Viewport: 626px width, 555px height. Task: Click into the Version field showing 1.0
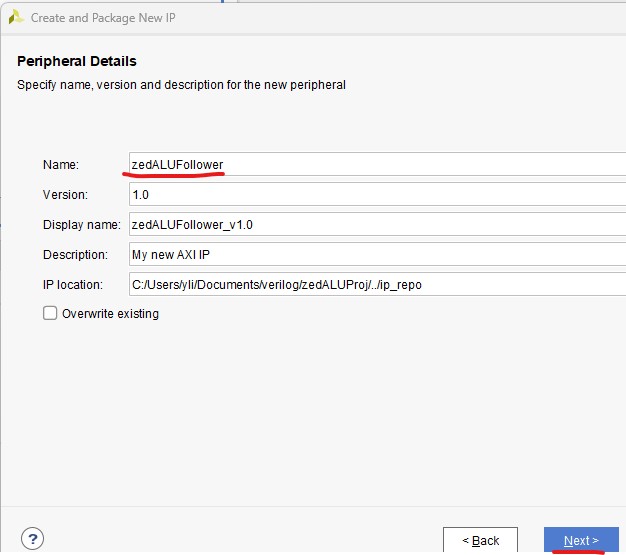375,195
